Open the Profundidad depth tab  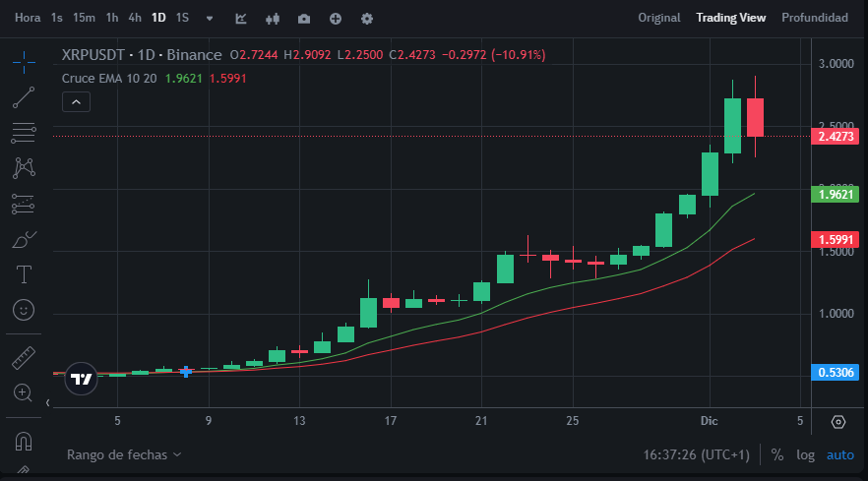[x=815, y=18]
